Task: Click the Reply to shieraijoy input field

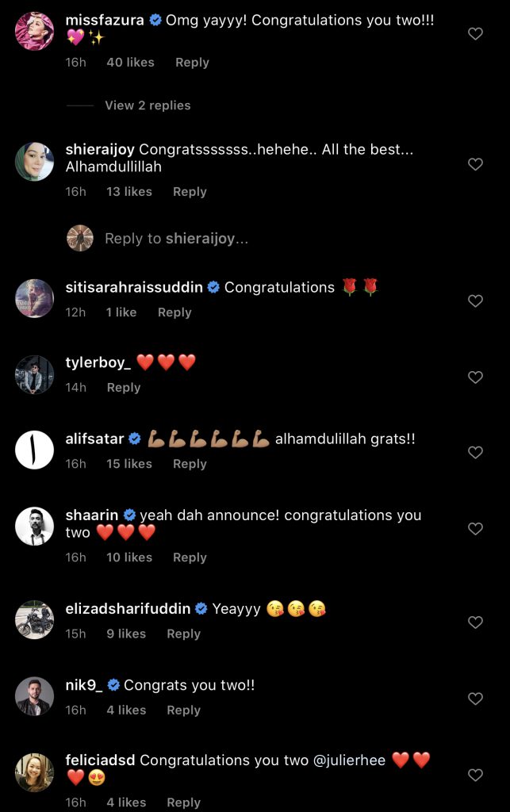Action: click(x=176, y=239)
